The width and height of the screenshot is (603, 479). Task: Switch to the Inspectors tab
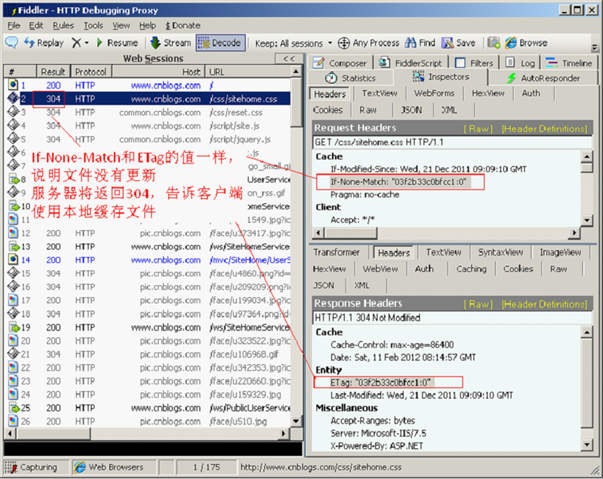pos(441,77)
